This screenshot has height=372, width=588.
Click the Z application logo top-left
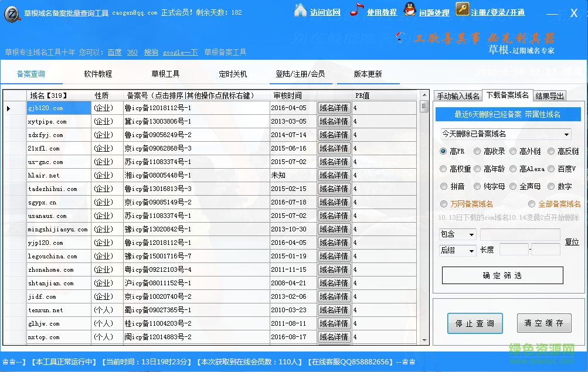coord(12,14)
